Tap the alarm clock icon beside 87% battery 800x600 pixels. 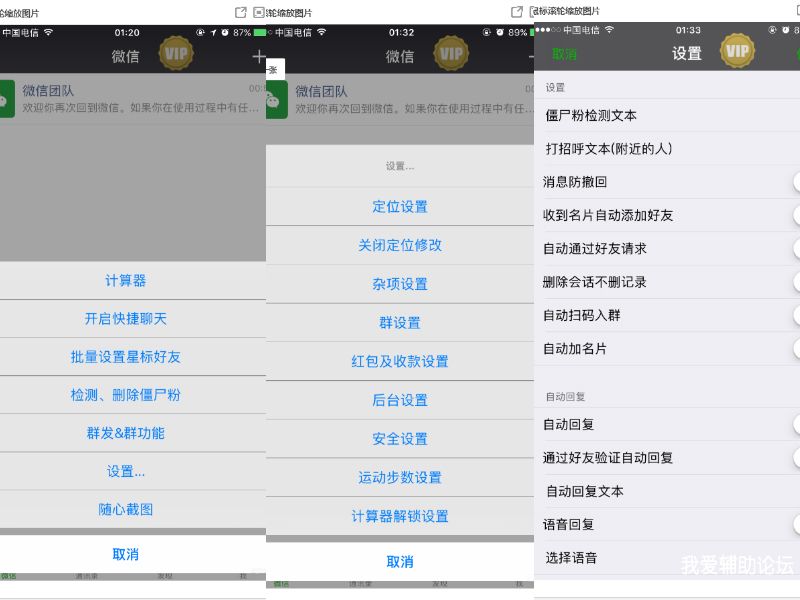(x=225, y=33)
